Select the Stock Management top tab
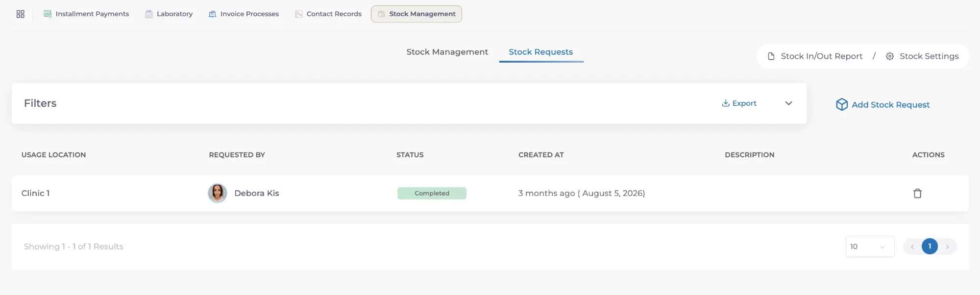This screenshot has width=980, height=295. 416,14
